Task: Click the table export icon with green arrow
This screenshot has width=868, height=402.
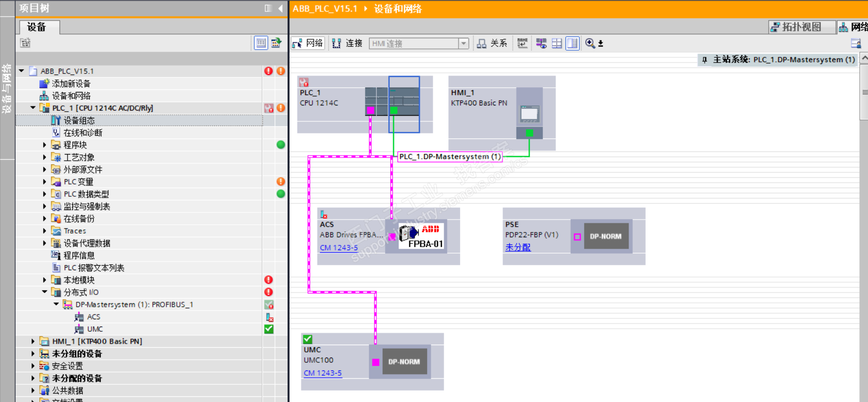Action: [x=276, y=43]
